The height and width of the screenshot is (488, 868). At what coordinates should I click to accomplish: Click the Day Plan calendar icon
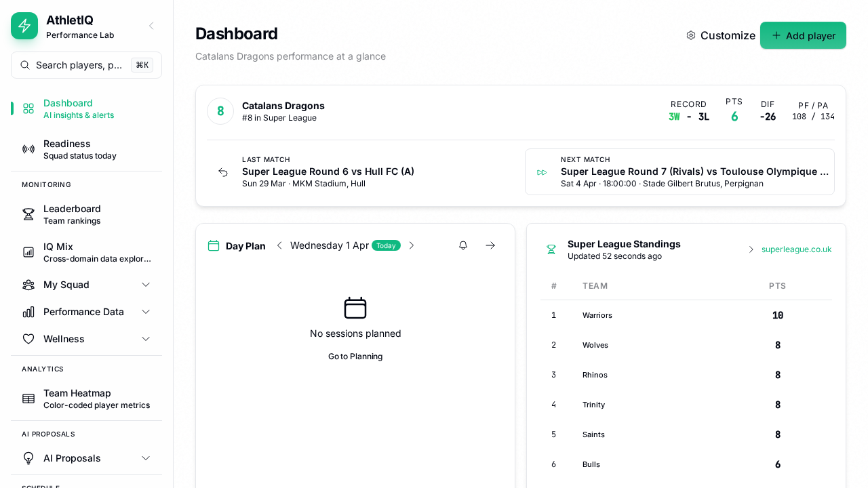tap(214, 245)
